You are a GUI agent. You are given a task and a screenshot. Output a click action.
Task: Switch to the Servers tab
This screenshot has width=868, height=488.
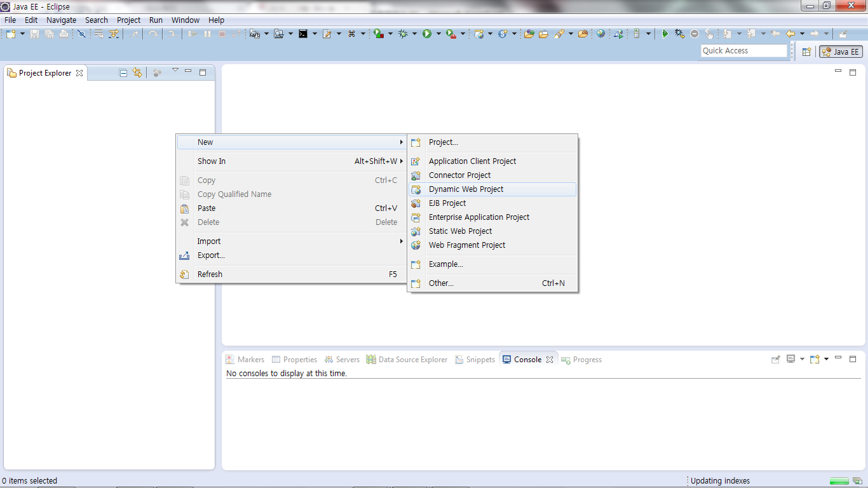click(x=342, y=360)
